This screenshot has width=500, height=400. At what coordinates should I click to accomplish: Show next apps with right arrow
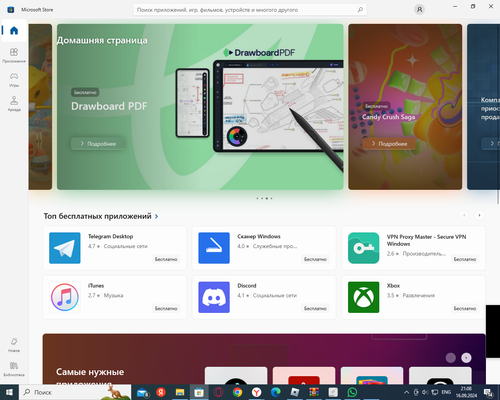point(479,215)
